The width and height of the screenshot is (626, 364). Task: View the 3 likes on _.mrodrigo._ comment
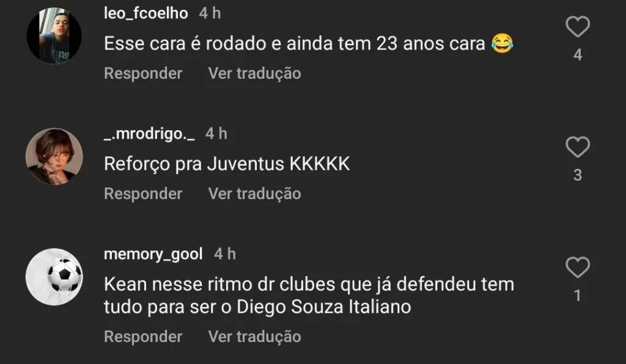(x=578, y=175)
